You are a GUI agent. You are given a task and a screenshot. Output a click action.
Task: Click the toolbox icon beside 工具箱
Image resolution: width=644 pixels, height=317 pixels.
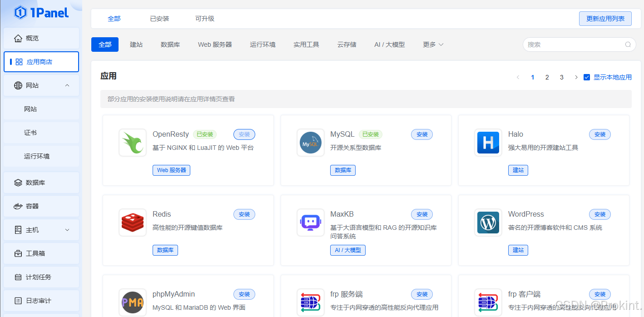coord(18,253)
